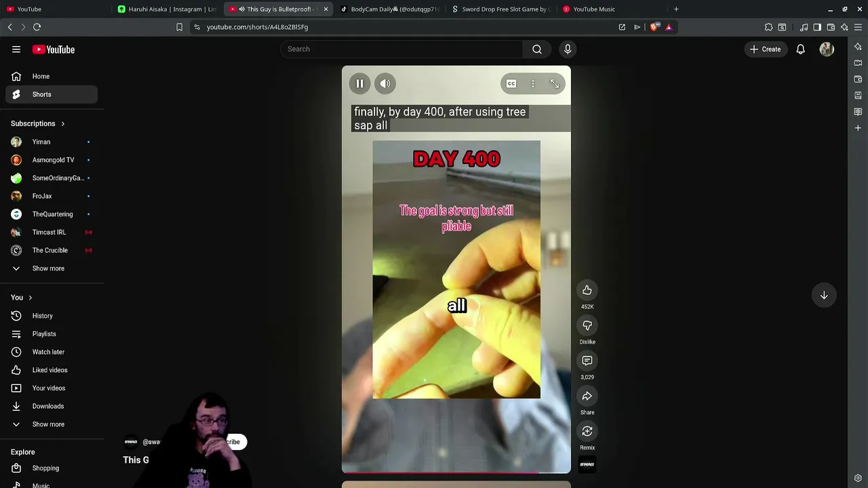Viewport: 868px width, 488px height.
Task: Open Shopping under Explore
Action: pos(52,468)
